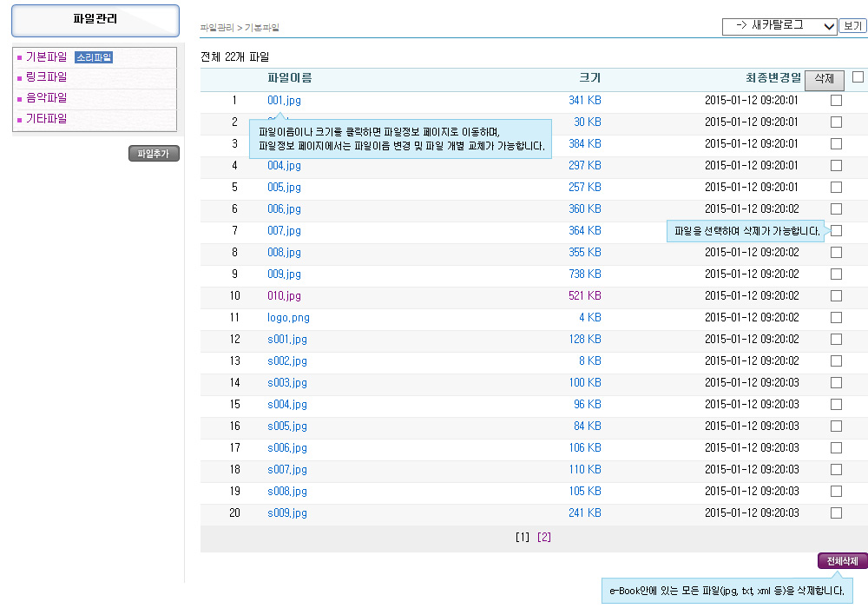This screenshot has width=868, height=615.
Task: Open the 새카탈로그 dropdown
Action: pyautogui.click(x=779, y=26)
